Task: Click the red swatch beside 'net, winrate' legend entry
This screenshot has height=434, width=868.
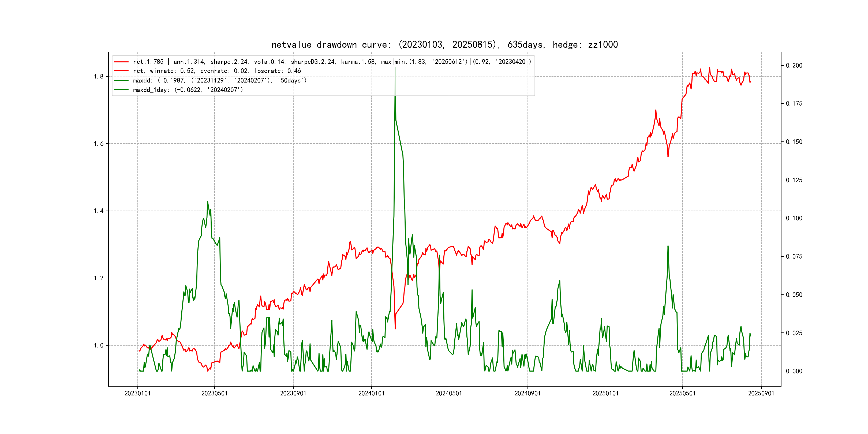Action: [121, 71]
